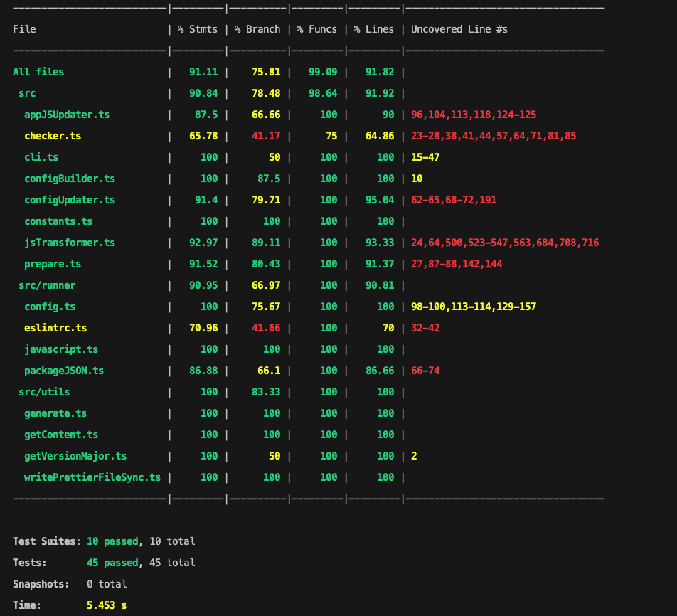Click appJSUpdater.ts uncovered lines 96,104,113...
This screenshot has width=677, height=616.
coord(474,115)
